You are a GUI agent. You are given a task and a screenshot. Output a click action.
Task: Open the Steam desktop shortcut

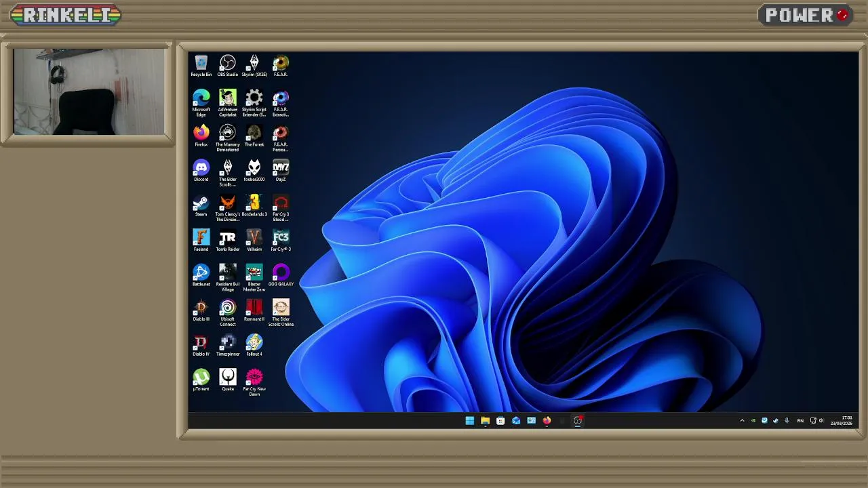[x=201, y=206]
